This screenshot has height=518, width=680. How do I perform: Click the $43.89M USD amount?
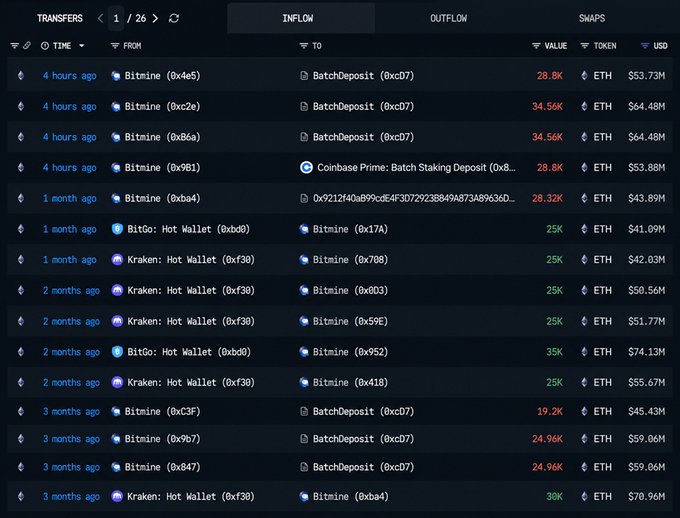click(646, 198)
